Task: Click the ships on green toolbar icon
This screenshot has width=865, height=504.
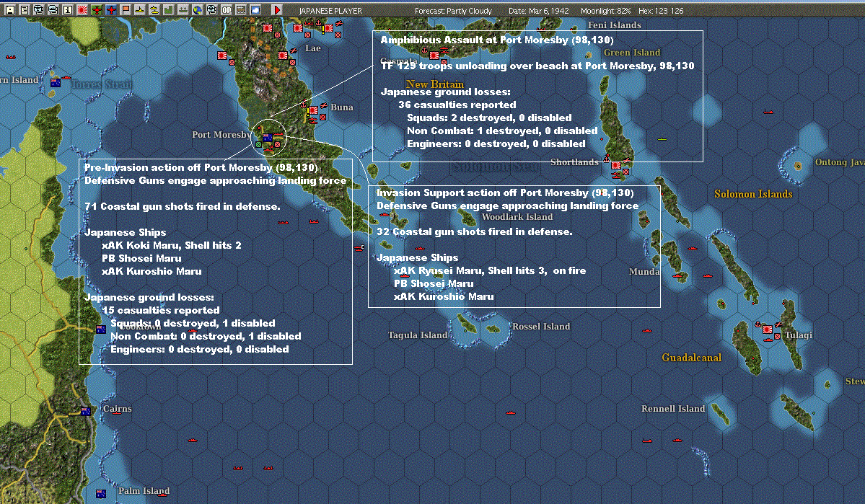Action: (x=183, y=10)
